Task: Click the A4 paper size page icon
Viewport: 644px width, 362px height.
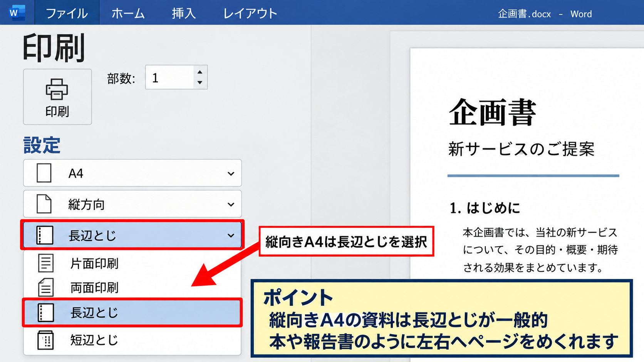Action: pos(44,173)
